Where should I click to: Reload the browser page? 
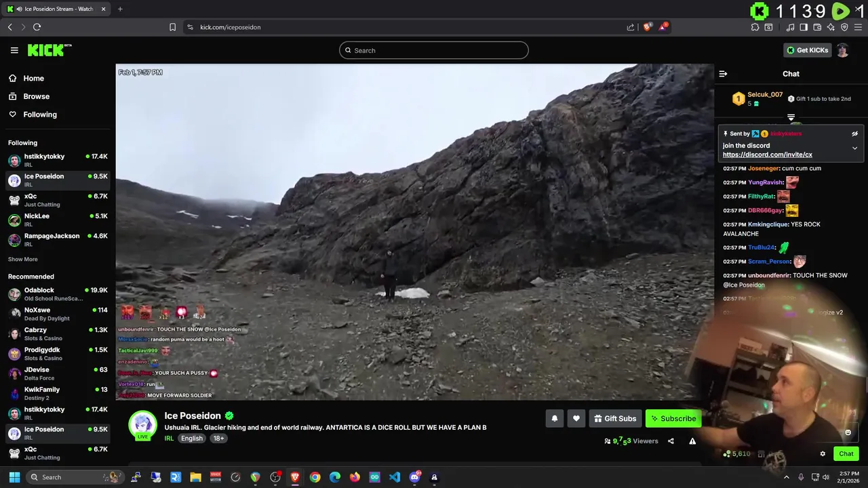point(37,27)
